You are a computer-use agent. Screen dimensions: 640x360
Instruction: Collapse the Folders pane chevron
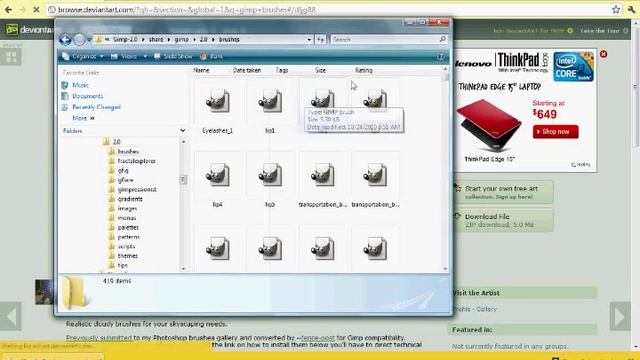pos(182,131)
